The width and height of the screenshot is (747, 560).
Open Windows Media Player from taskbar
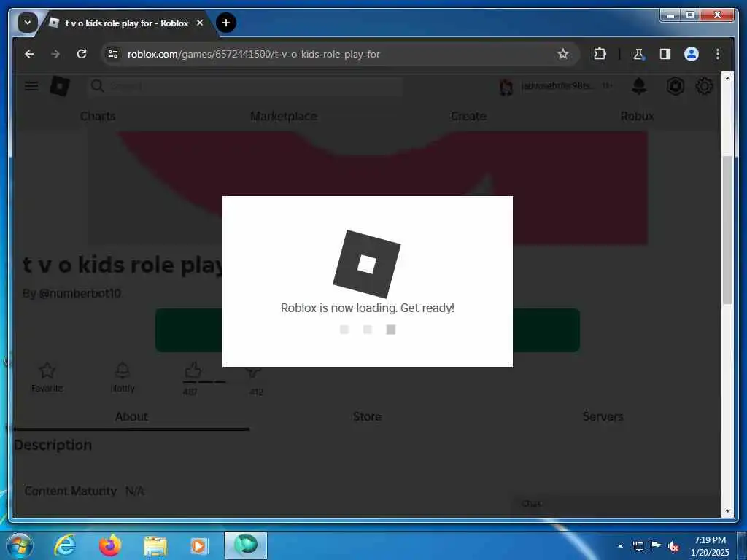click(199, 545)
